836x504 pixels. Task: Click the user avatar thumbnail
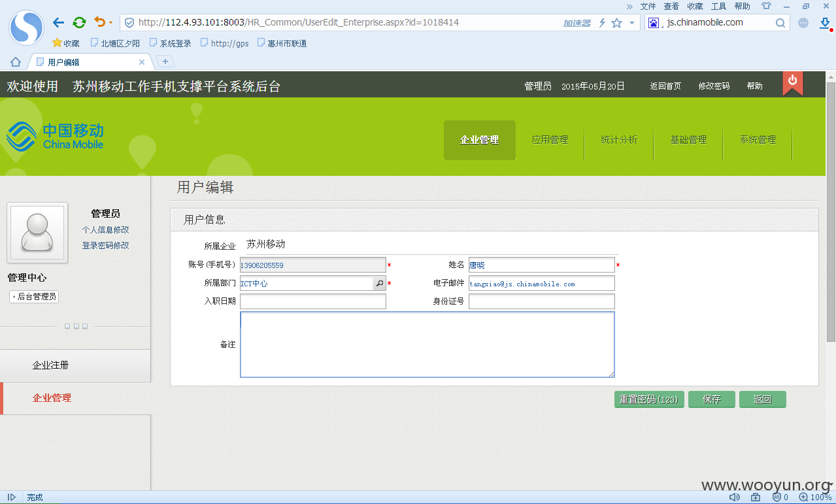[37, 233]
